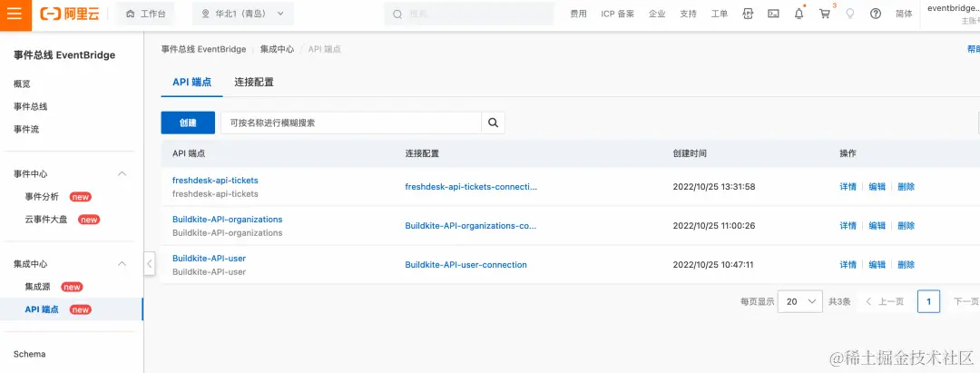The width and height of the screenshot is (980, 373).
Task: Open the 工单 menu
Action: [x=720, y=14]
